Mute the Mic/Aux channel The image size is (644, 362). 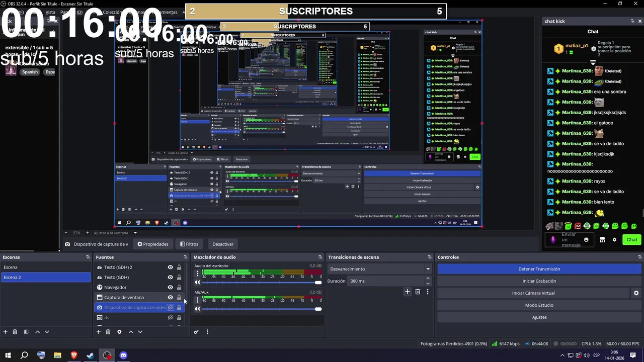click(x=197, y=309)
